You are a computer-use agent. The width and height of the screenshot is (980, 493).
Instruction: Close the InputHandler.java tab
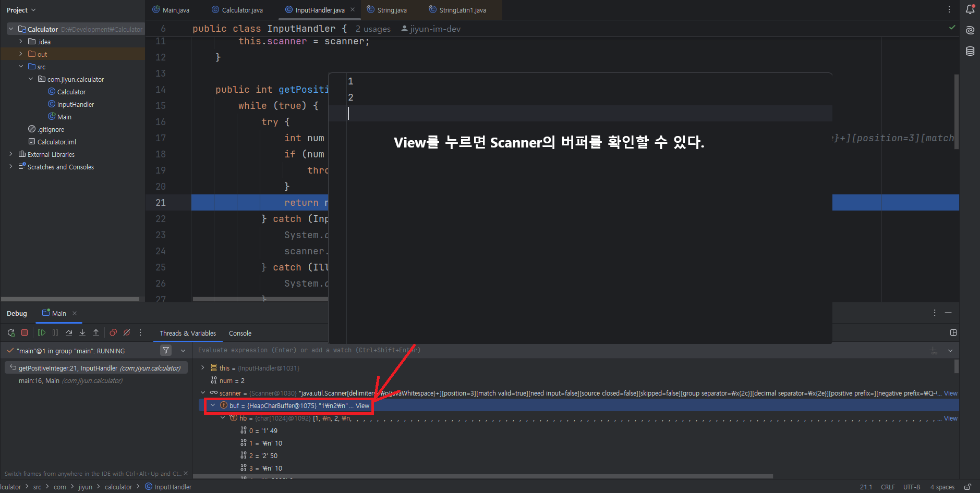pyautogui.click(x=353, y=9)
